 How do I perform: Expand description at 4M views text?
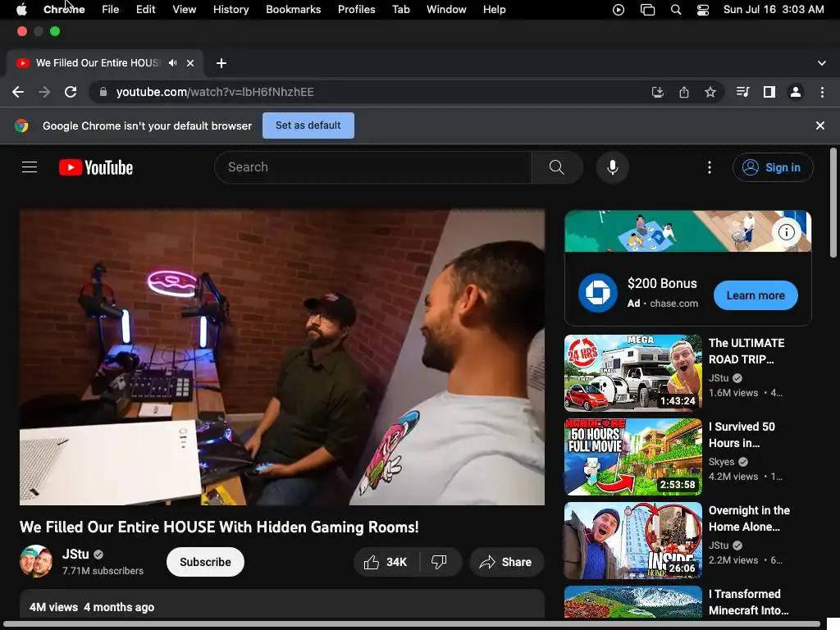pos(53,607)
